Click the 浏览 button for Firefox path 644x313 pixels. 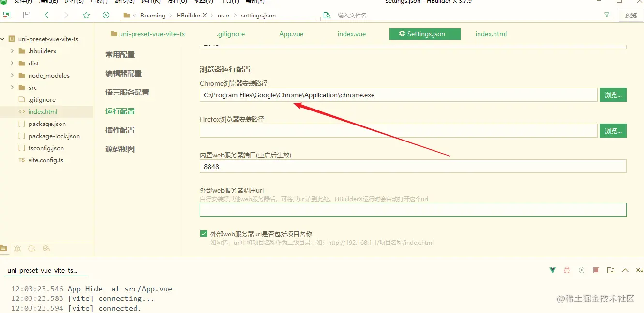tap(613, 131)
